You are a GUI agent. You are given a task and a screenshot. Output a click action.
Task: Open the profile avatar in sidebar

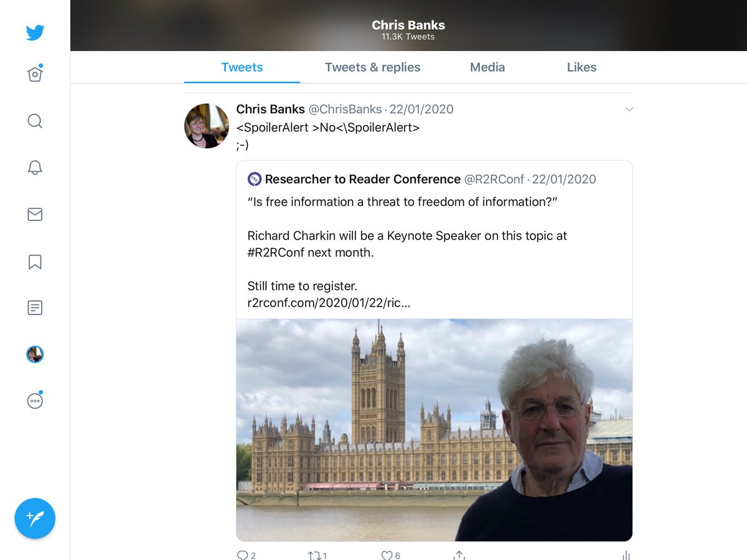[35, 355]
